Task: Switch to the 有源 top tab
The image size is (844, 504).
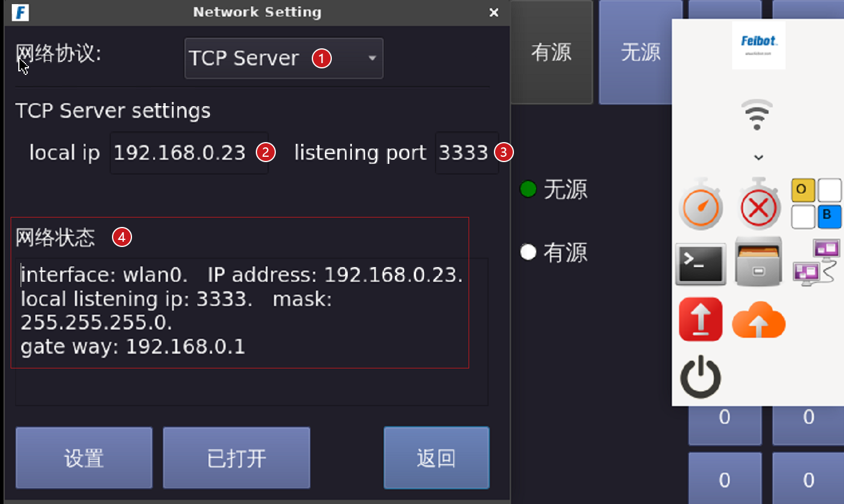Action: 552,52
